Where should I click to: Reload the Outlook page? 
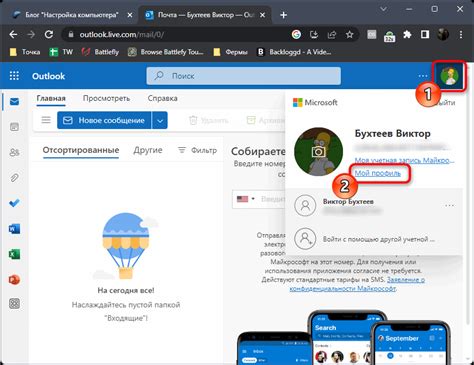(x=49, y=34)
